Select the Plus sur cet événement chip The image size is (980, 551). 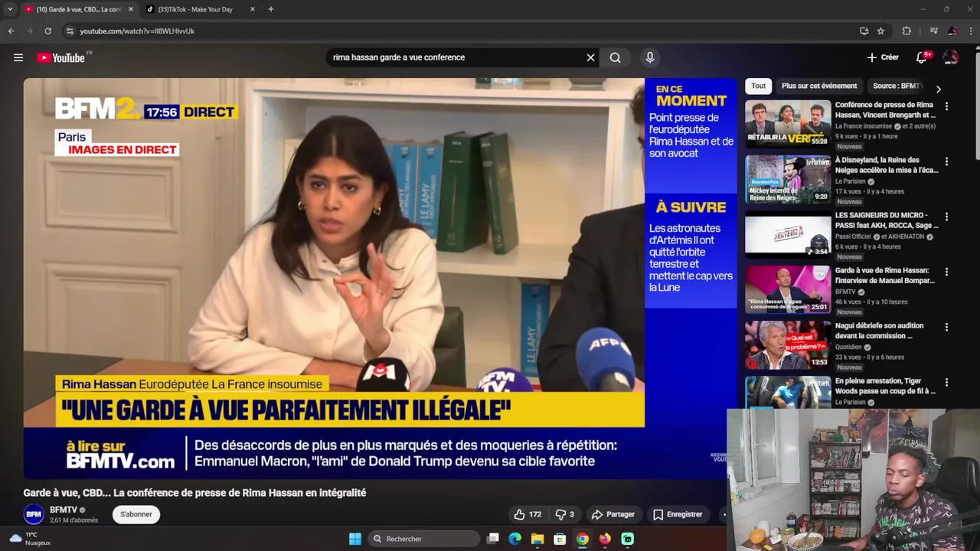coord(819,86)
